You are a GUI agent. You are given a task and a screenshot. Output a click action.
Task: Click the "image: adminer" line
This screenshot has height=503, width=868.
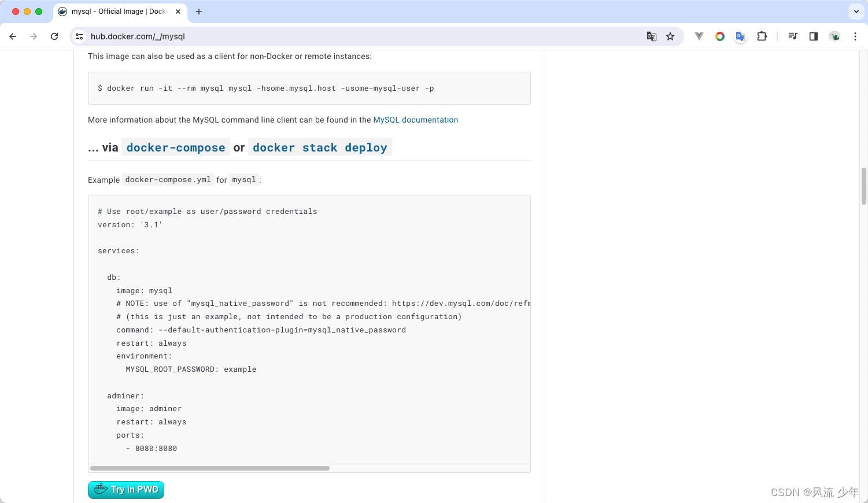coord(149,409)
